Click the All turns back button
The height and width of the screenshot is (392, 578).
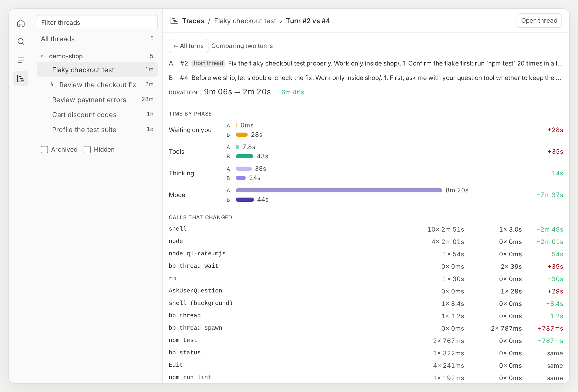coord(189,46)
